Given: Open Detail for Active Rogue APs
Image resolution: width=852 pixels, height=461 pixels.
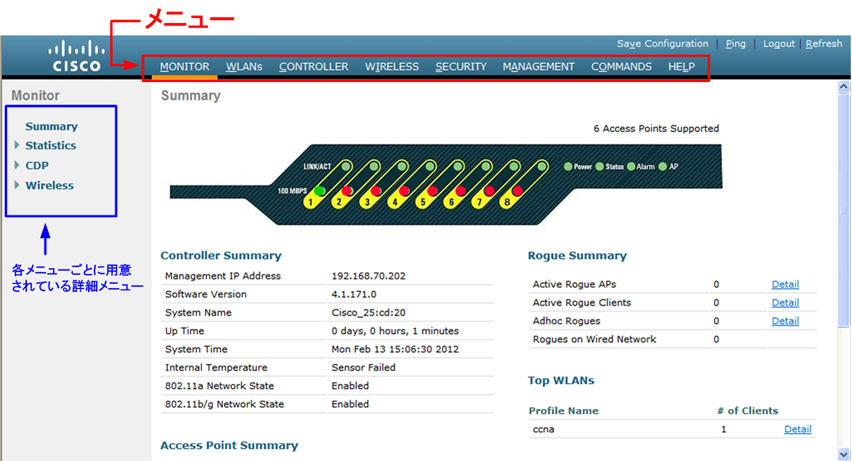Looking at the screenshot, I should [x=785, y=285].
